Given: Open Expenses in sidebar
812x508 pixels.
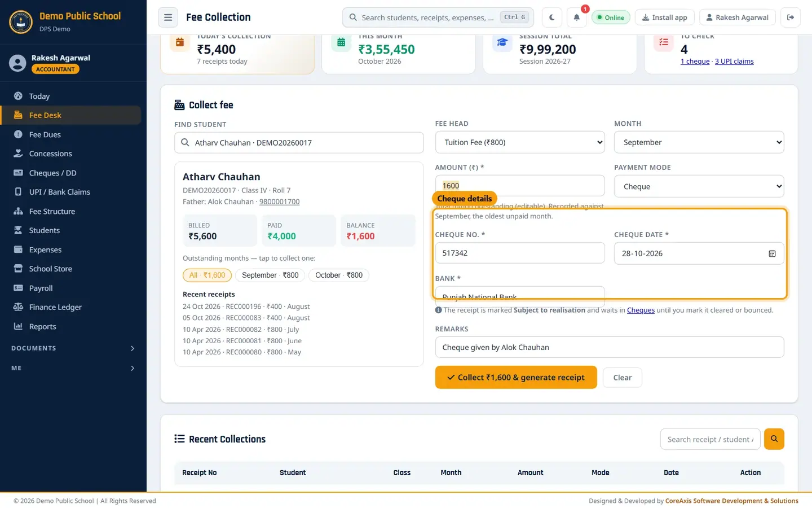Looking at the screenshot, I should click(x=70, y=249).
